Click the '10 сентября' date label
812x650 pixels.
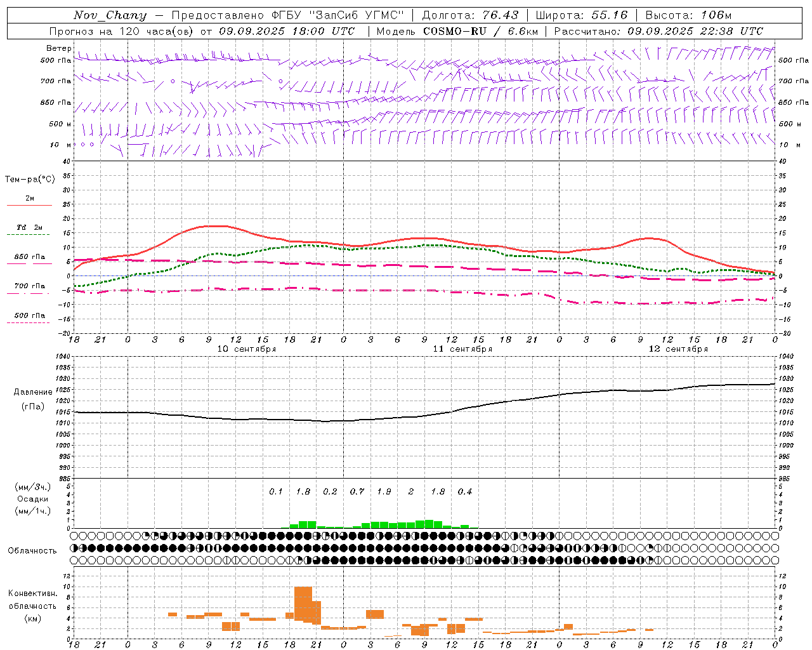(x=247, y=348)
